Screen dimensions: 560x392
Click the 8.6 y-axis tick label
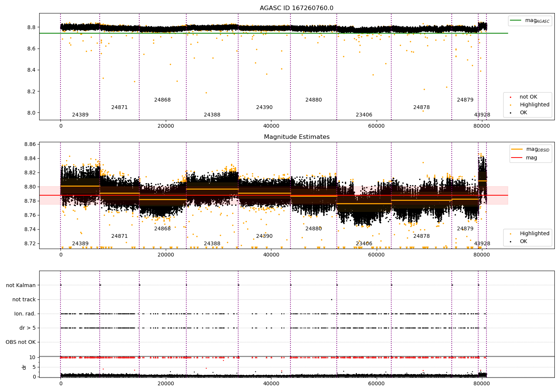(x=31, y=49)
